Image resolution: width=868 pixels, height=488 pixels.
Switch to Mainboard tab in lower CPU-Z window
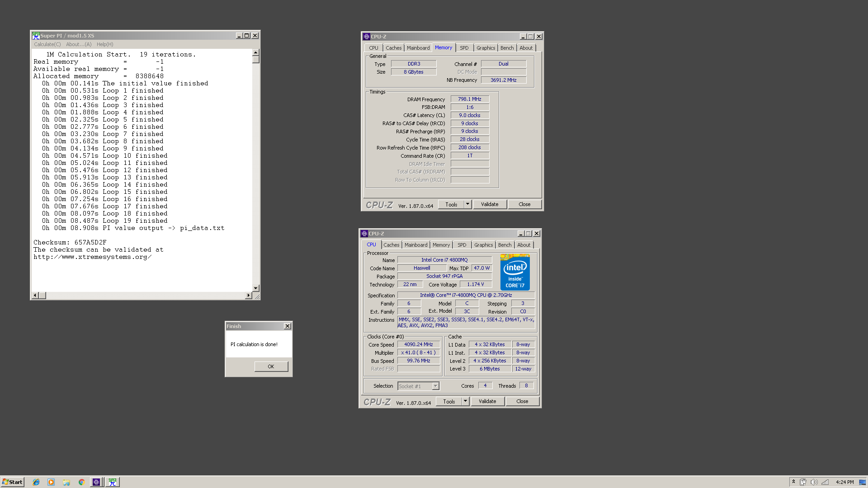pos(416,245)
